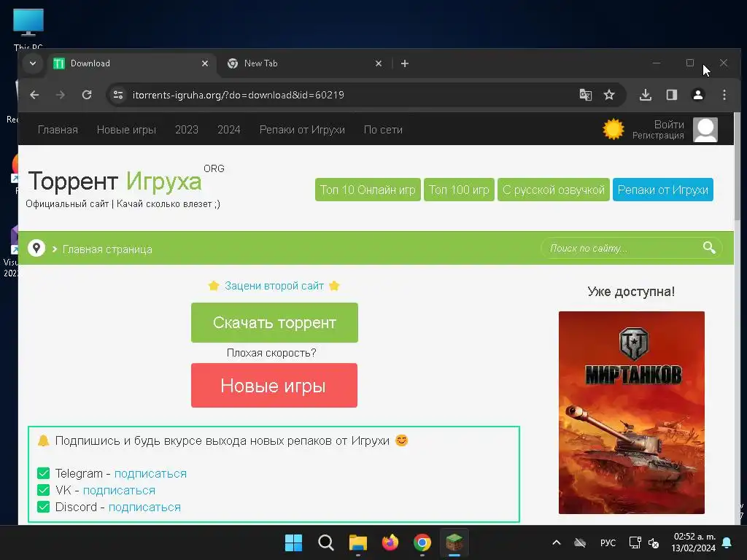Switch to the New Tab tab
Screen dimensions: 747x560
[305, 63]
